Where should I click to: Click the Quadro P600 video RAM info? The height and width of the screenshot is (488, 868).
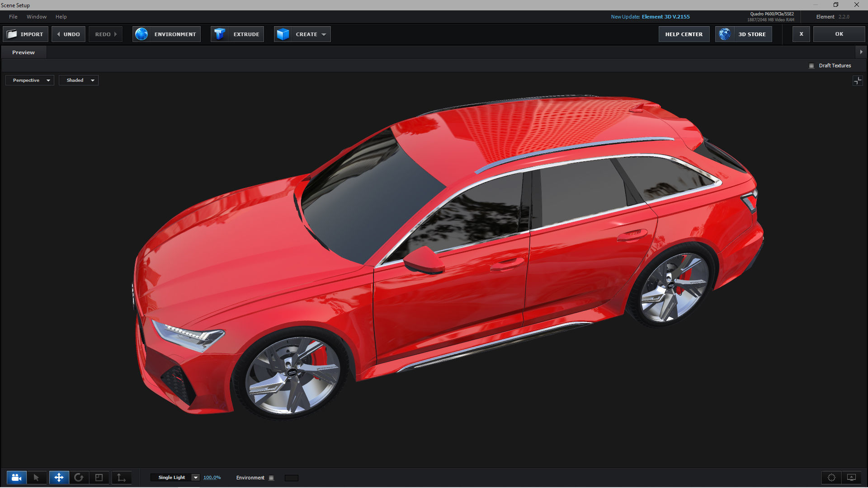770,17
